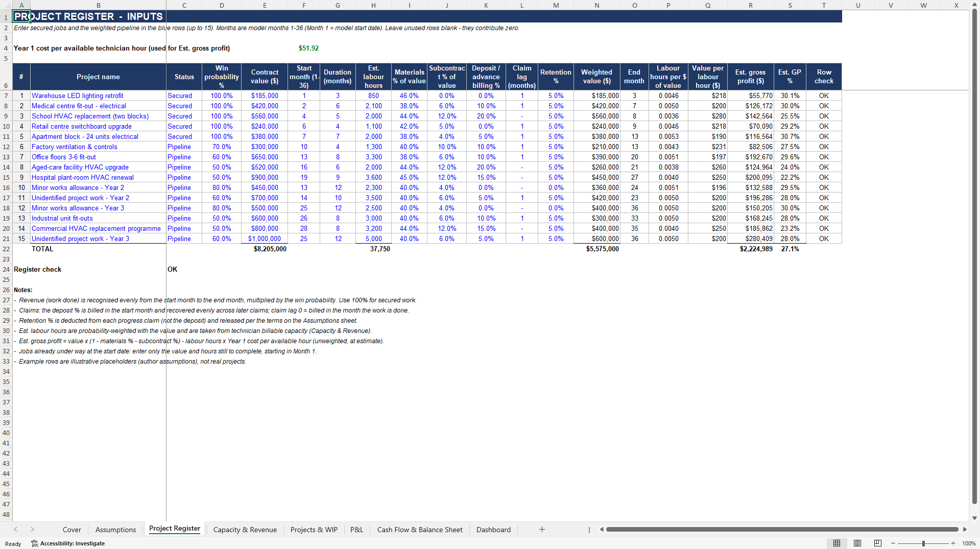Click the vertical scrollbar thumb

click(x=974, y=255)
